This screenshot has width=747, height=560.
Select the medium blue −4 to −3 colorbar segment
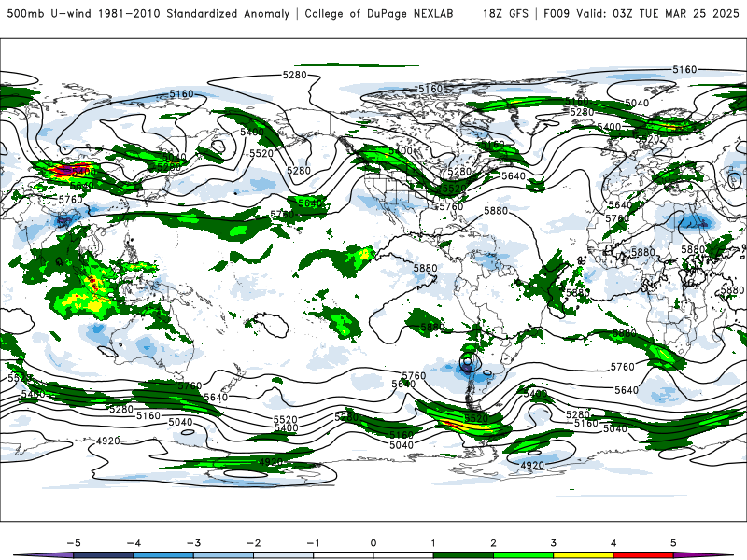163,555
